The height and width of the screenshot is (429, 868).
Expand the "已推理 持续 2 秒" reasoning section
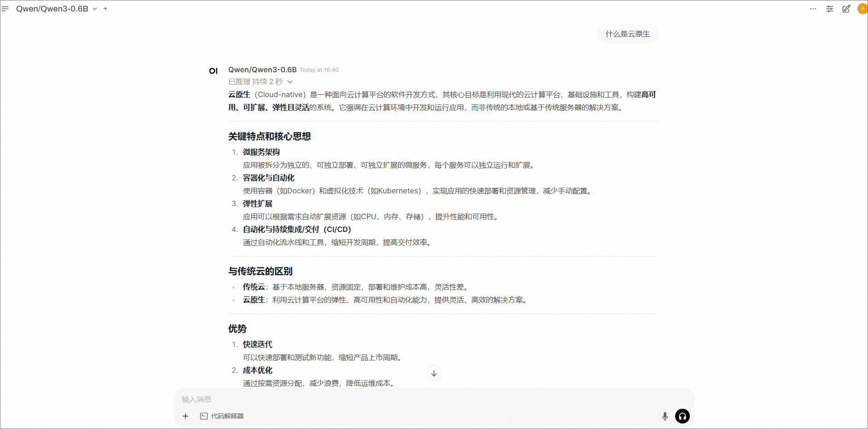260,82
